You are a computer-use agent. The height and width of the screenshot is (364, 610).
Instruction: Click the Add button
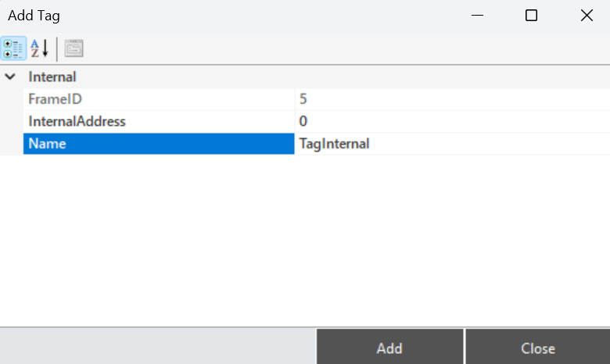click(389, 348)
